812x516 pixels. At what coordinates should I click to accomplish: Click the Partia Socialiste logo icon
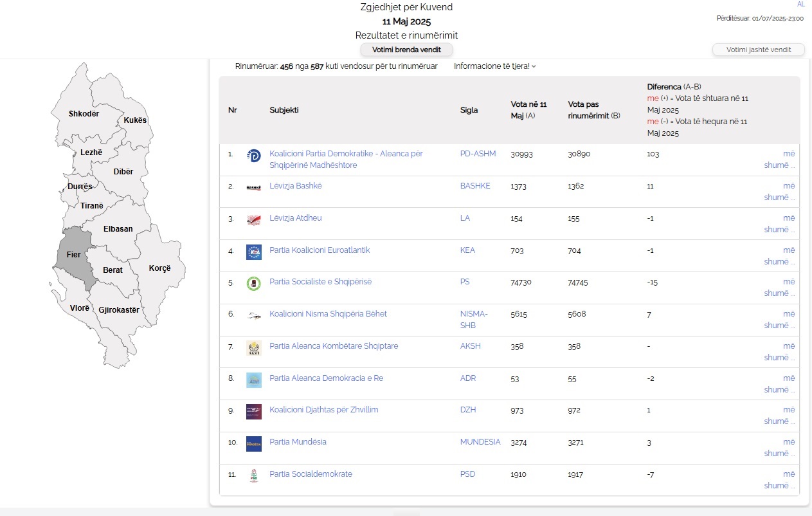pos(254,284)
